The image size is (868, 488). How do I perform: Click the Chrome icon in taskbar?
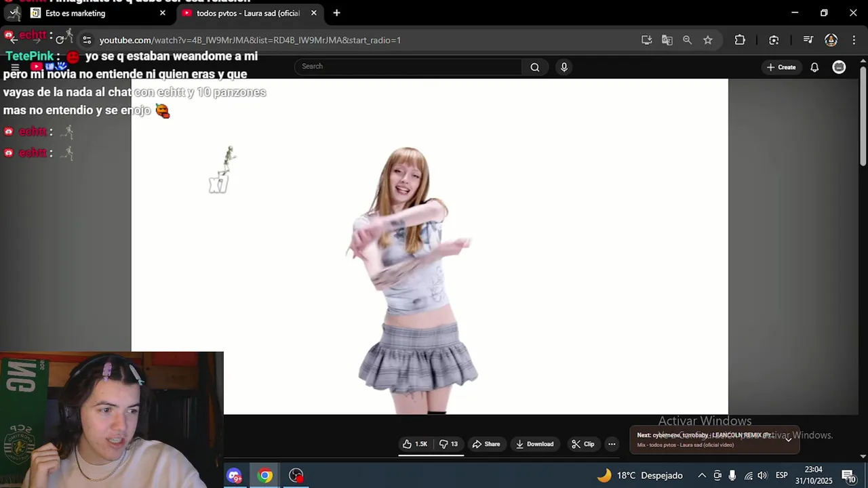(x=265, y=476)
